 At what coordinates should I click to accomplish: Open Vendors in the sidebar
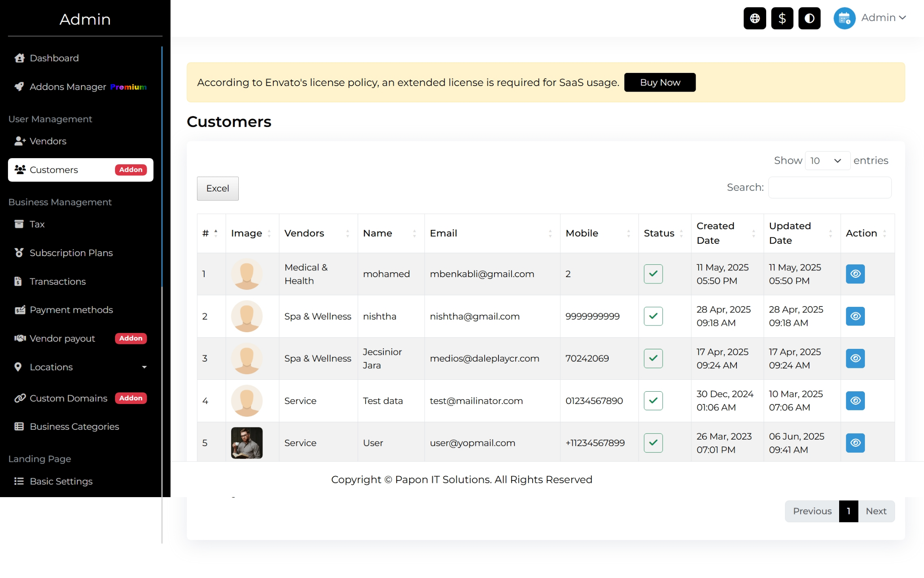[48, 141]
